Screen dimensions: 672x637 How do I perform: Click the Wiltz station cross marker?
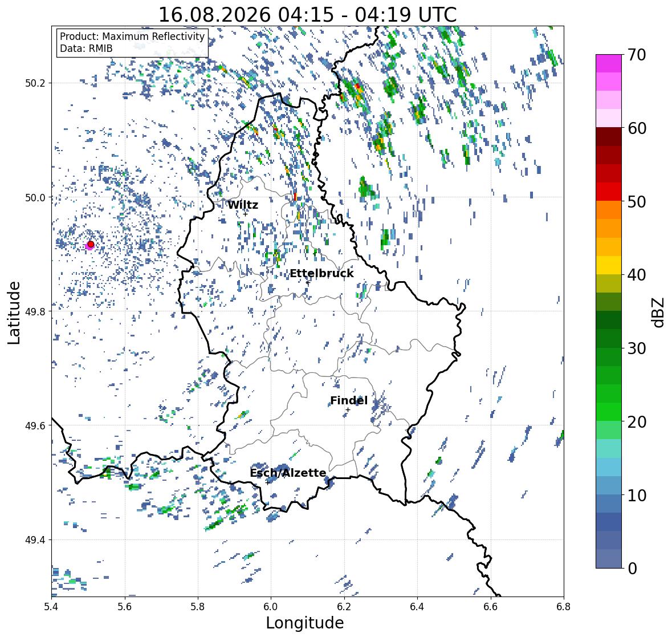(x=245, y=214)
